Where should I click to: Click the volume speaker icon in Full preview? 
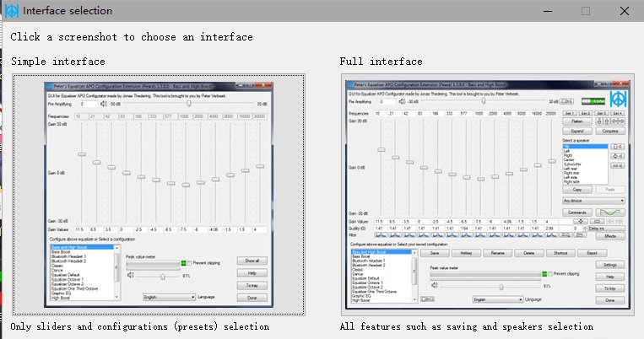point(436,286)
